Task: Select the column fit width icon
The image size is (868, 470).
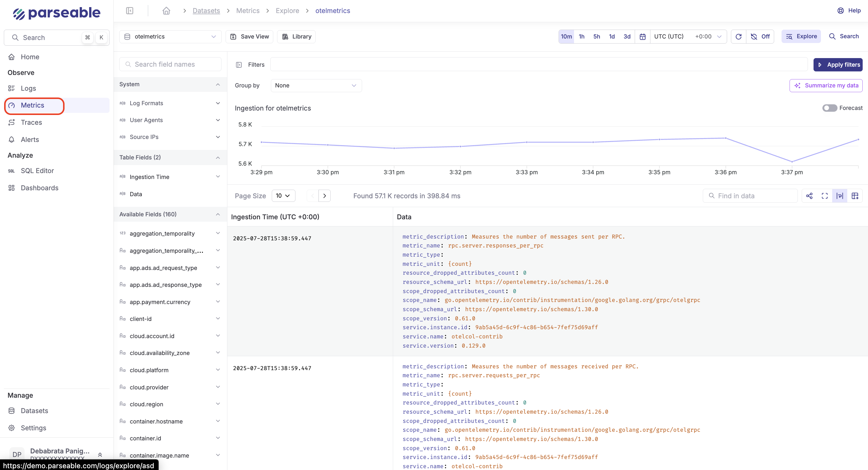Action: 839,196
